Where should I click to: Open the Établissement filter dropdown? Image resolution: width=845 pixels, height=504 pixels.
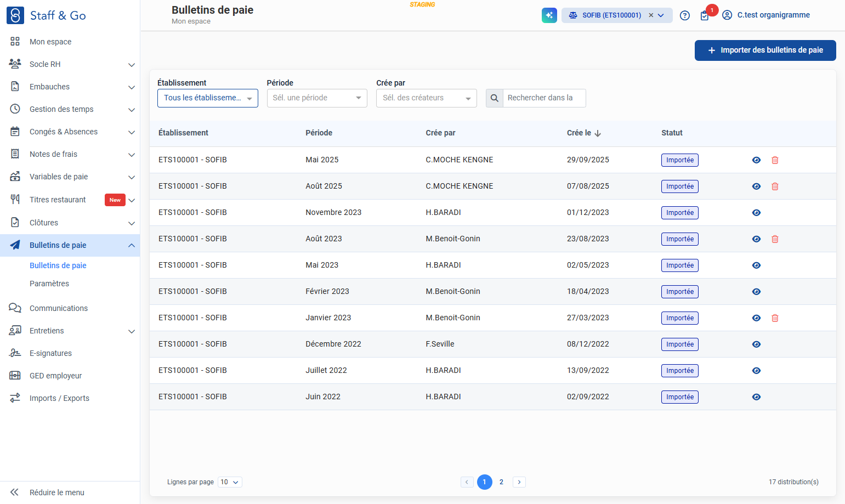[x=207, y=98]
